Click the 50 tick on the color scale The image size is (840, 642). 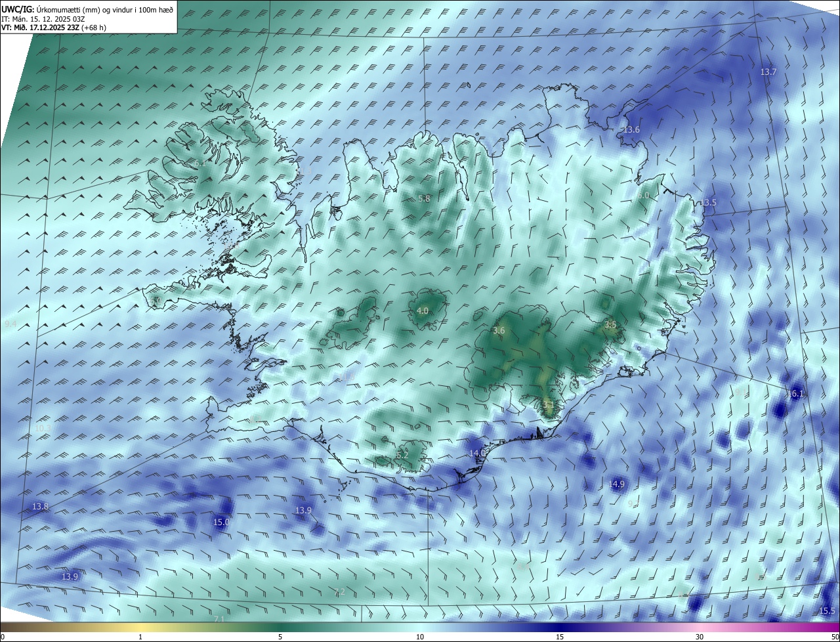point(835,637)
